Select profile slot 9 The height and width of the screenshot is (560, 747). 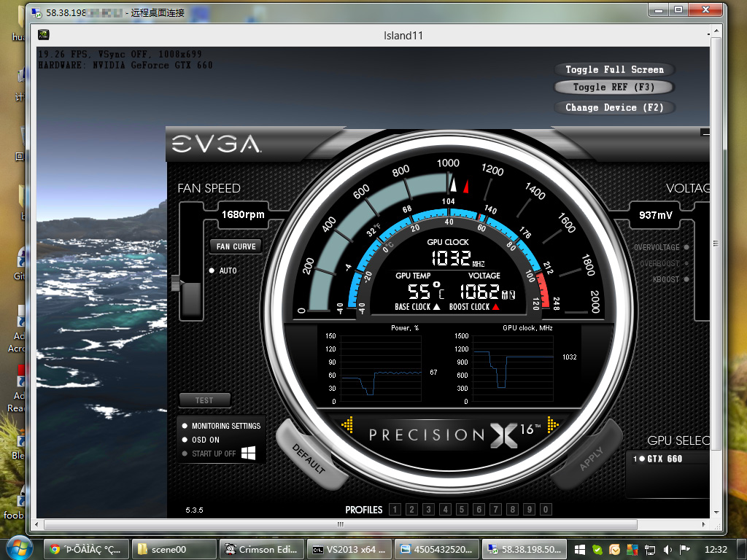click(529, 510)
